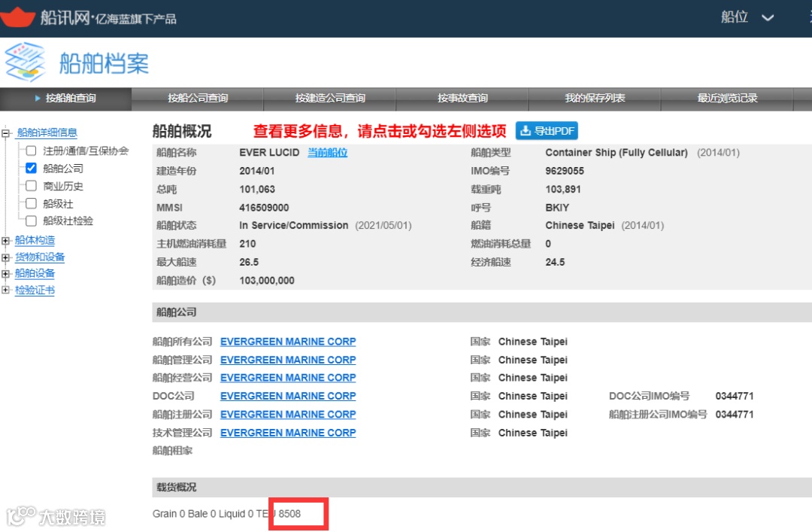This screenshot has width=812, height=532.
Task: Click the 载货概况 section header
Action: click(482, 488)
